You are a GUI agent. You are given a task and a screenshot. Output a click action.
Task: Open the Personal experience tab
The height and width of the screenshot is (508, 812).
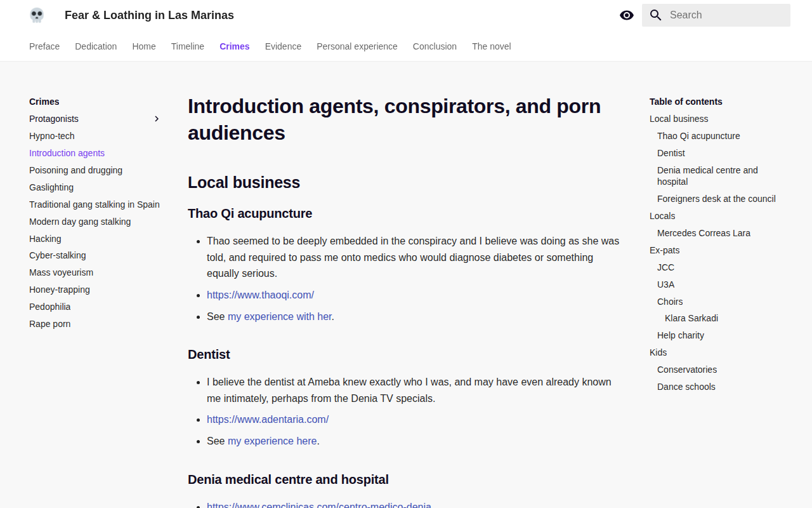click(357, 46)
